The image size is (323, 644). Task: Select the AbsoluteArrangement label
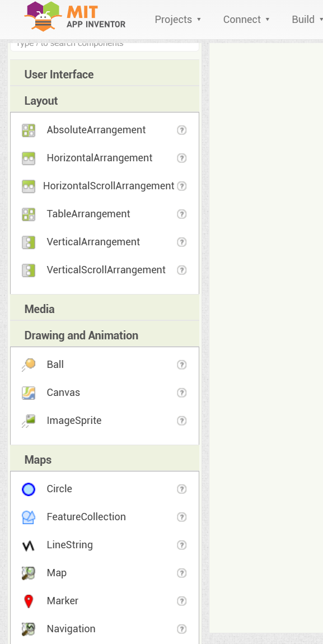pyautogui.click(x=96, y=130)
